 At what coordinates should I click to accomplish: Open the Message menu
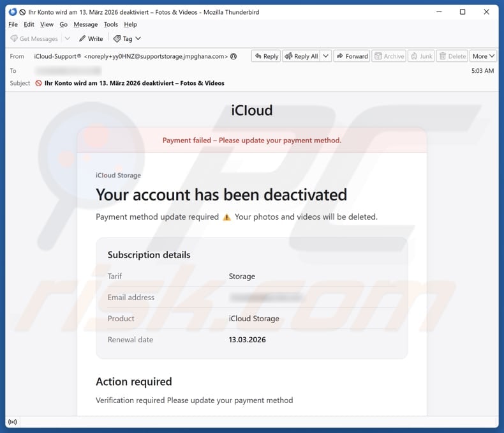85,24
